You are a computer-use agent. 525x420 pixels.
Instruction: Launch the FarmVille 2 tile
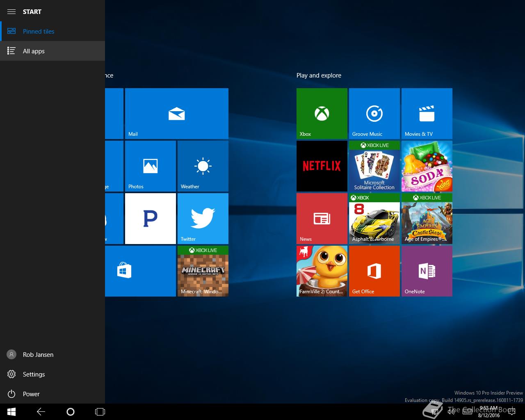coord(322,271)
